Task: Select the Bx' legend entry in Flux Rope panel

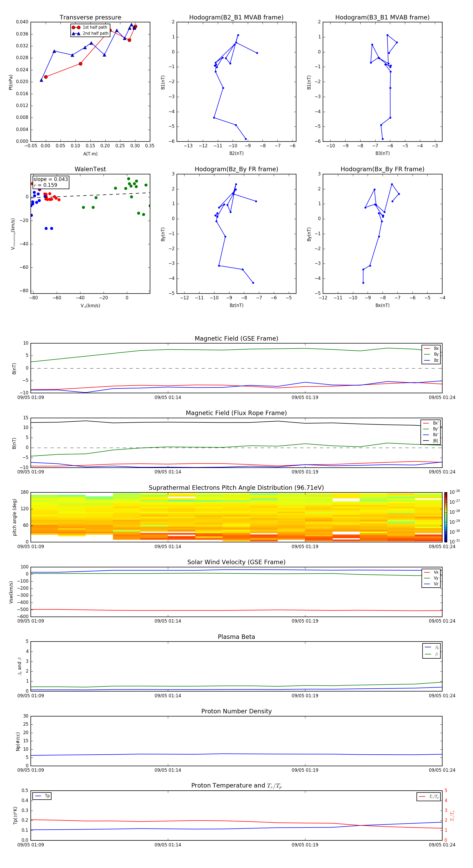Action: pyautogui.click(x=431, y=423)
